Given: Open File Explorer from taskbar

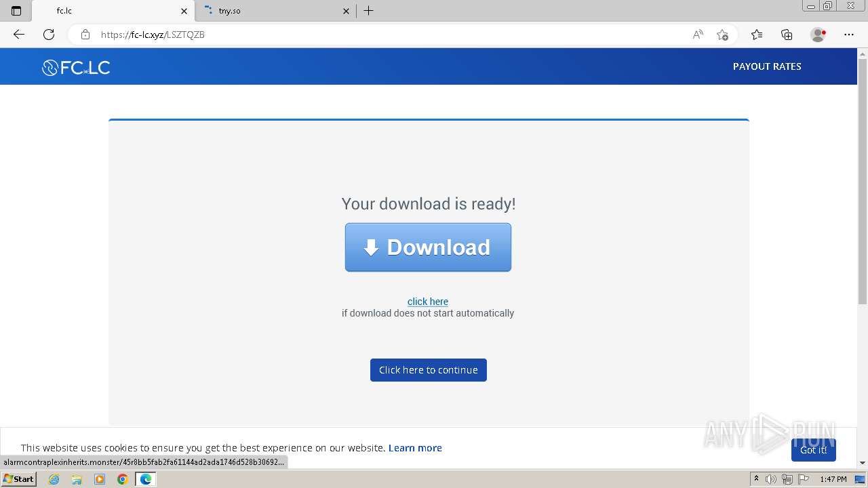Looking at the screenshot, I should 77,479.
